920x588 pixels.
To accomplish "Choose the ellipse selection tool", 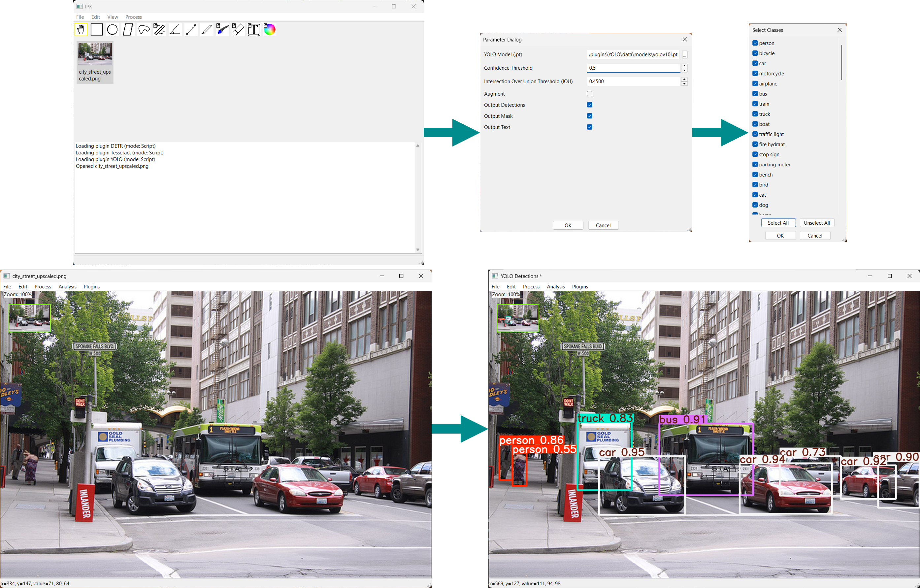I will 112,29.
